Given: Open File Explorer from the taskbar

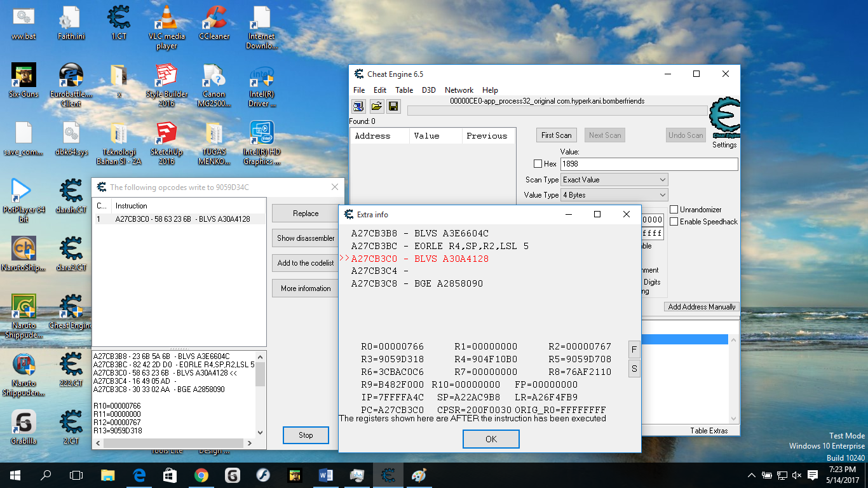Looking at the screenshot, I should (x=108, y=475).
